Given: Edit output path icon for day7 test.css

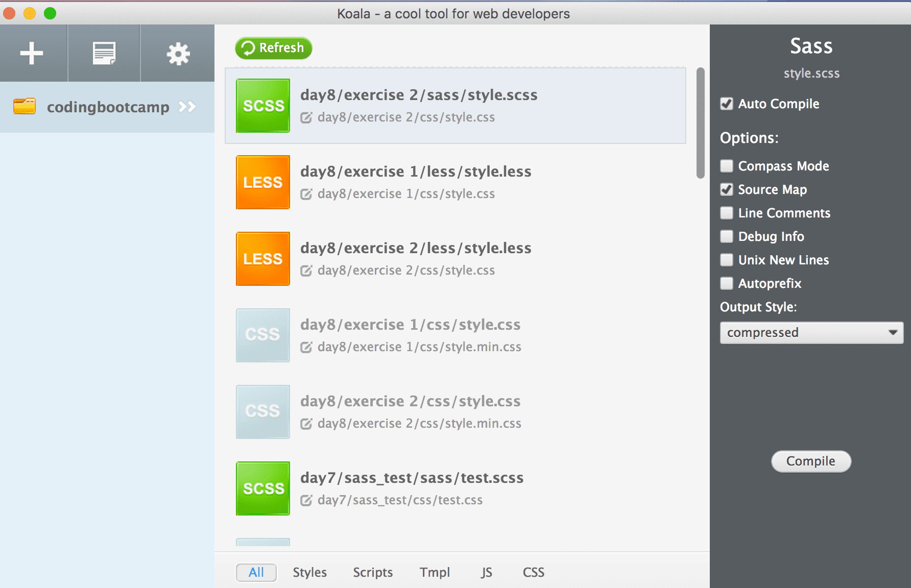Looking at the screenshot, I should coord(306,500).
